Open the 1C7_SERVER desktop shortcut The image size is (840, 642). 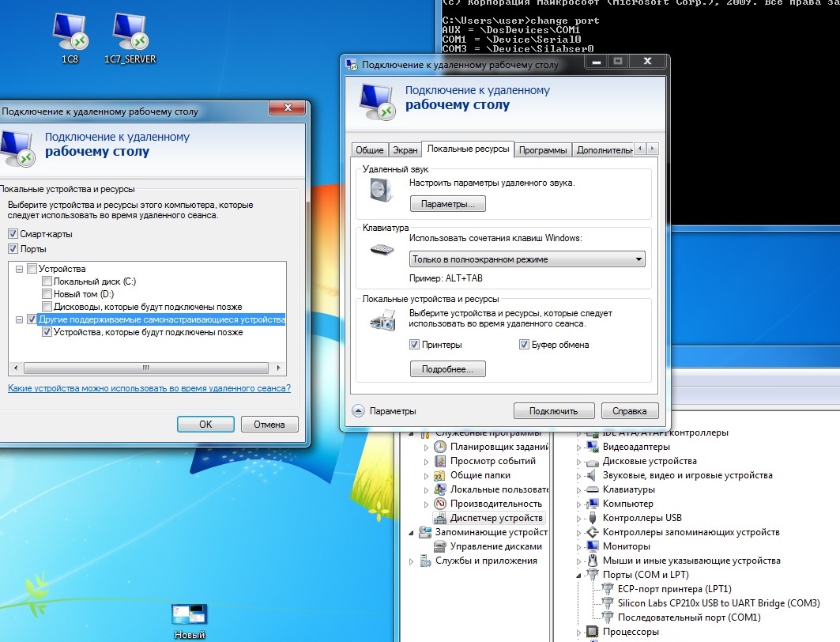coord(130,35)
